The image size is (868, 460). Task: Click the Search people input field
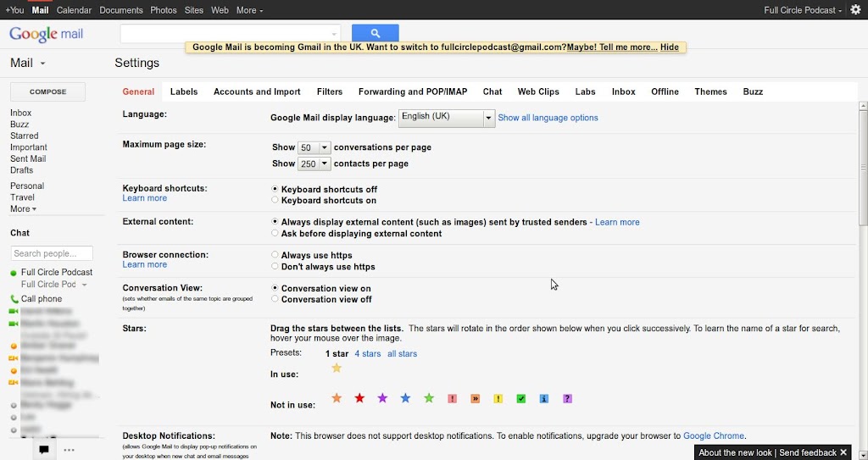[52, 253]
